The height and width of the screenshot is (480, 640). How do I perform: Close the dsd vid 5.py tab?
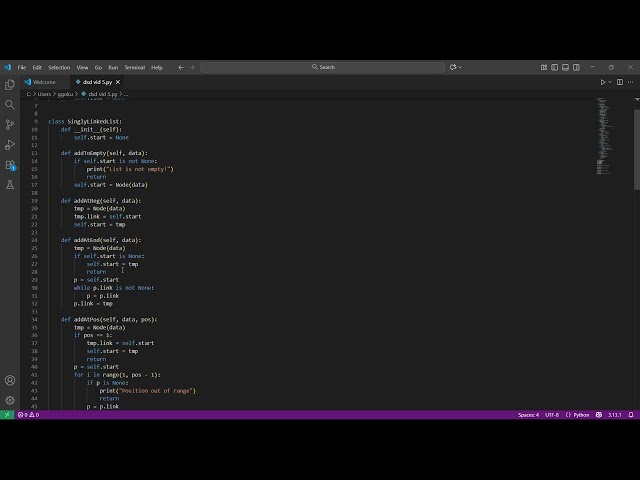118,82
